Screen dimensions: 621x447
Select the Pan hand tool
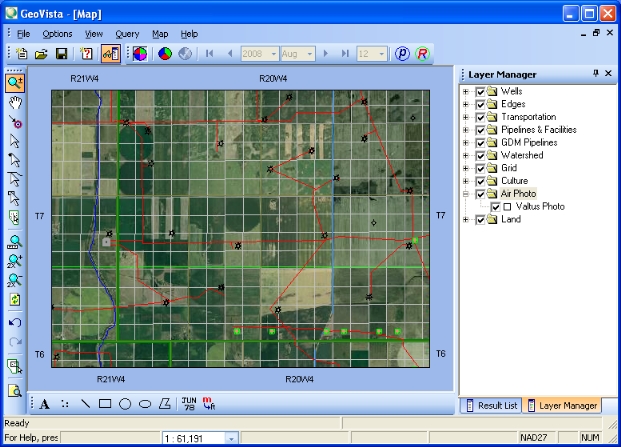[15, 101]
